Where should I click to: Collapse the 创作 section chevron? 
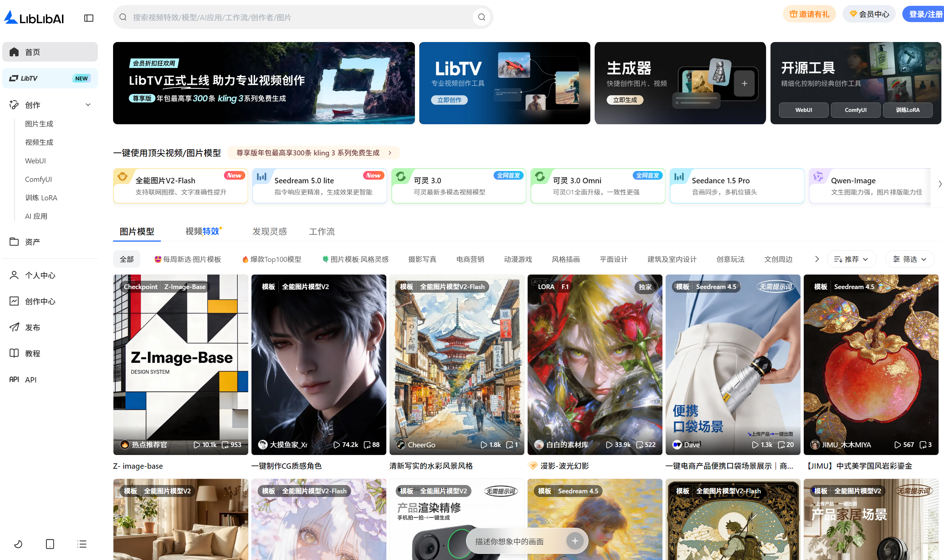88,105
